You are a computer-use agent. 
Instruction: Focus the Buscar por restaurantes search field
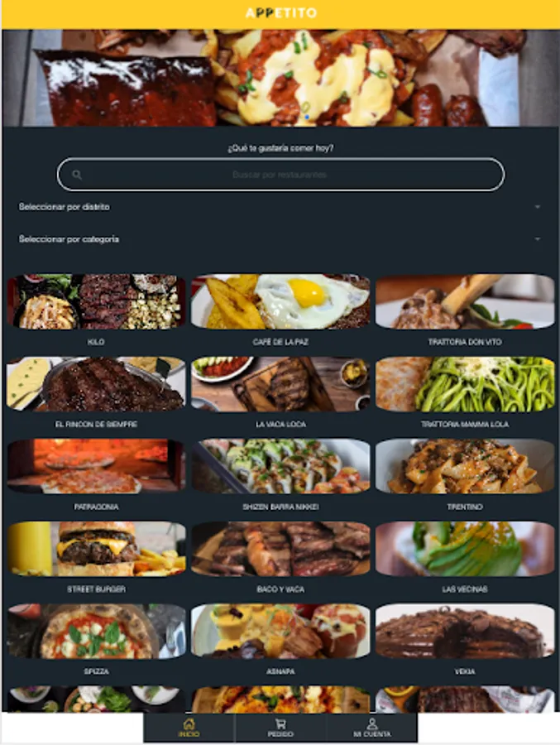[x=280, y=175]
